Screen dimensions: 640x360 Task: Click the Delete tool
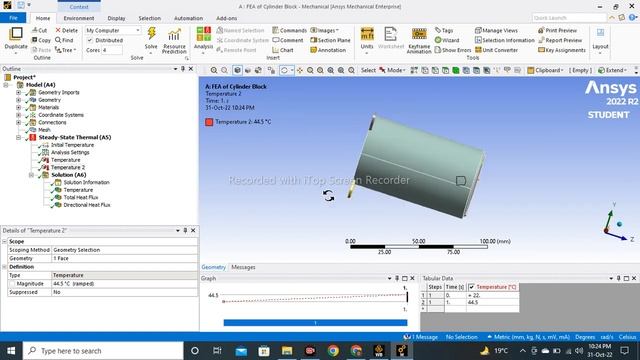click(67, 30)
